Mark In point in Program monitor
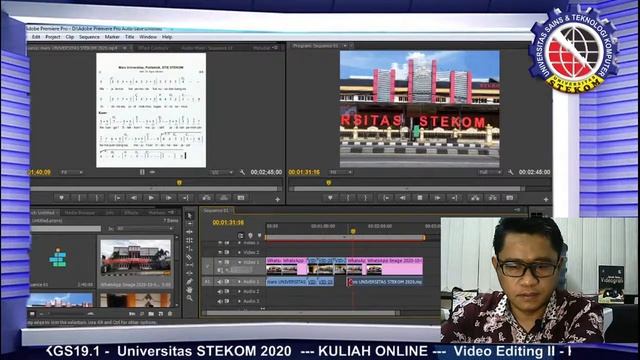The height and width of the screenshot is (360, 640). tap(348, 198)
